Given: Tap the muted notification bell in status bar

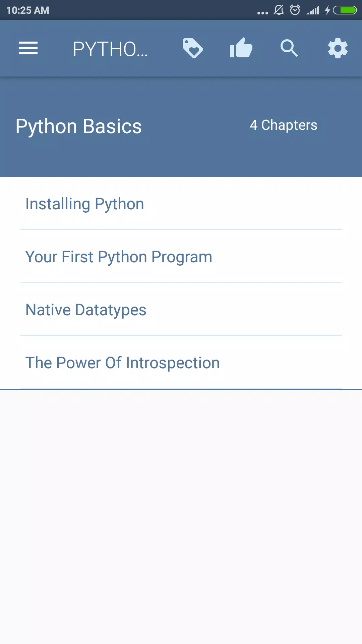Looking at the screenshot, I should 279,10.
